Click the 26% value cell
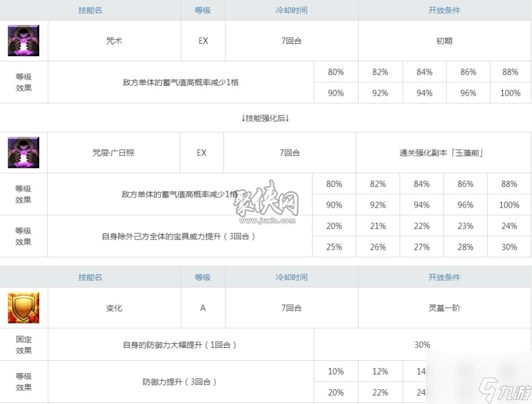This screenshot has height=404, width=532. tap(378, 247)
